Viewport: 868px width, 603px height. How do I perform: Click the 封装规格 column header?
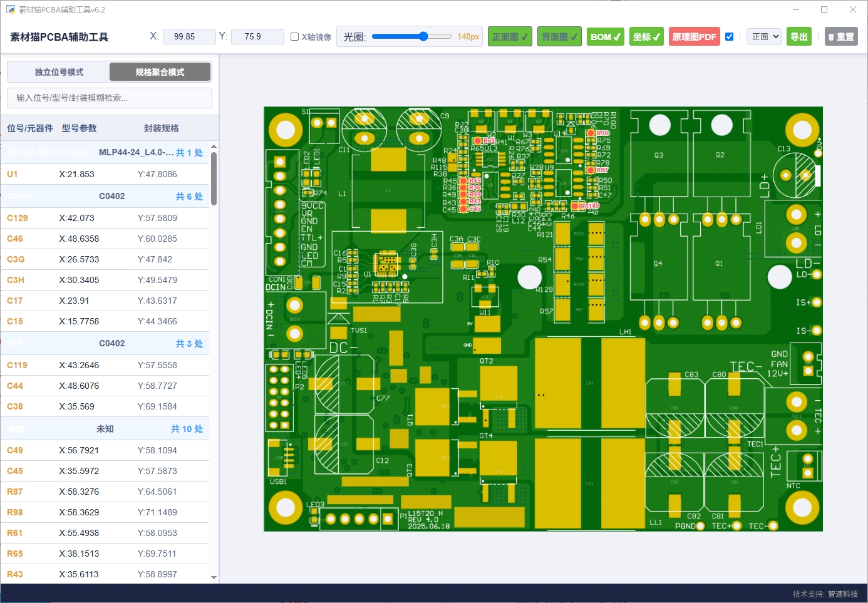point(162,128)
